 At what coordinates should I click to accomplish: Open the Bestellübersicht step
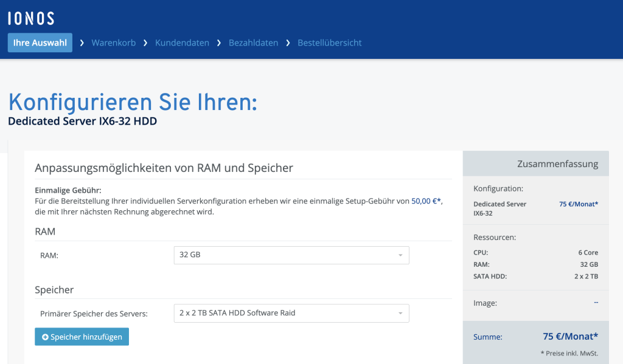(329, 43)
